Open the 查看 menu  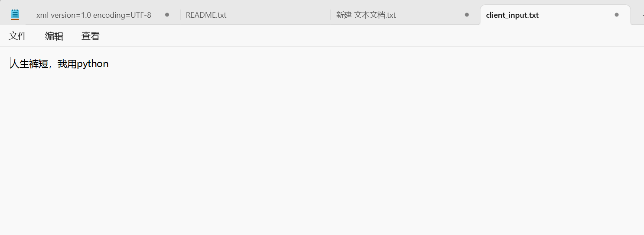tap(91, 36)
